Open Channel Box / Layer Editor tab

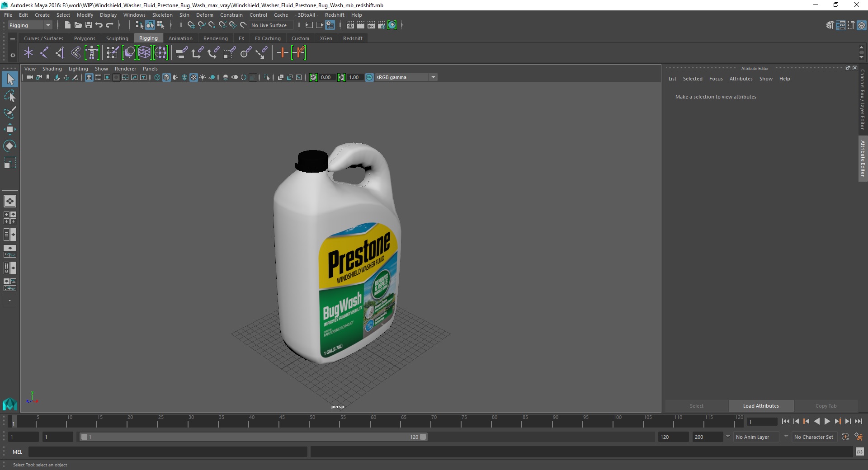863,99
